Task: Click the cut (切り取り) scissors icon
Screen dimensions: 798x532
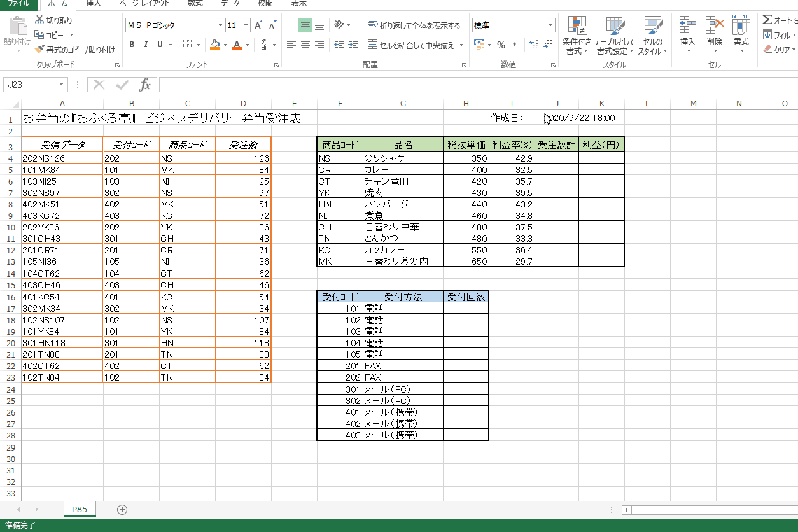Action: coord(39,20)
